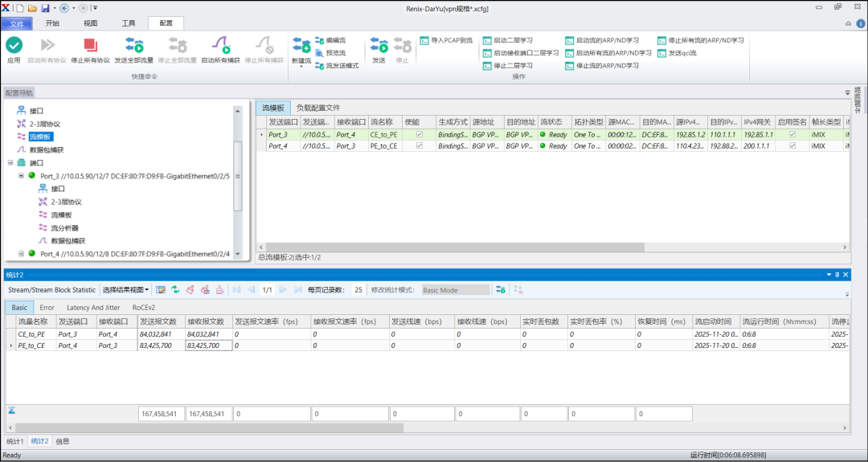Click the Edit Stream (编辑流) icon
The image size is (868, 462).
[x=320, y=40]
